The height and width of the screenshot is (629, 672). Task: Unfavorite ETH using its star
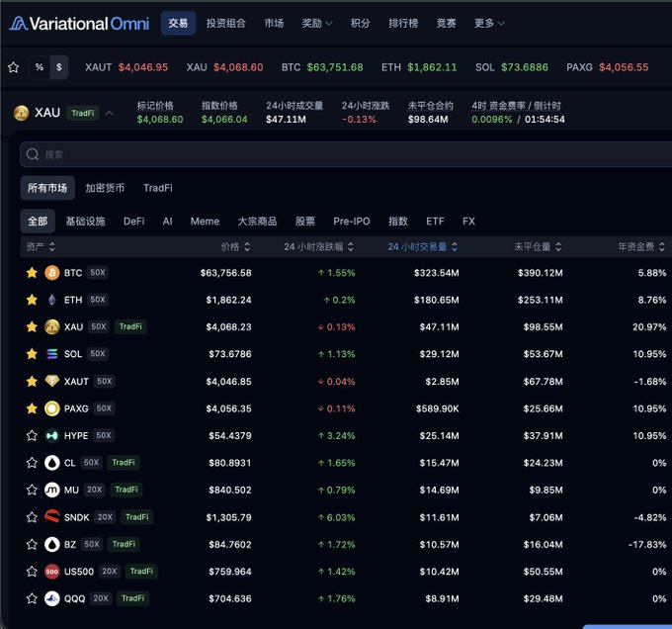tap(32, 300)
